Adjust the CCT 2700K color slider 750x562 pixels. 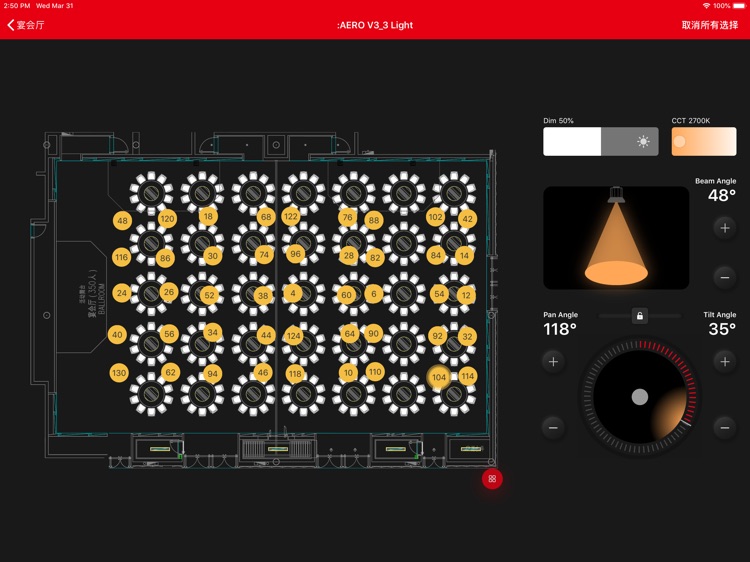pos(704,141)
